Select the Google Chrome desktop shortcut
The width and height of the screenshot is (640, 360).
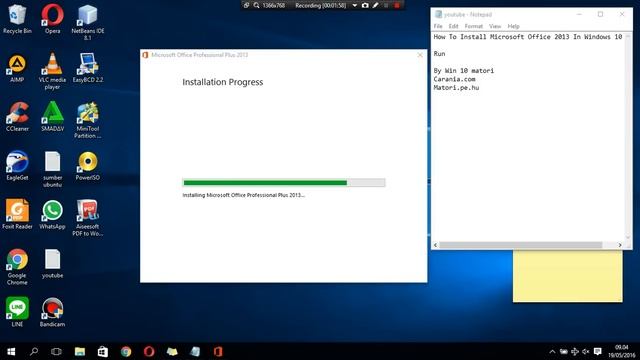(17, 267)
